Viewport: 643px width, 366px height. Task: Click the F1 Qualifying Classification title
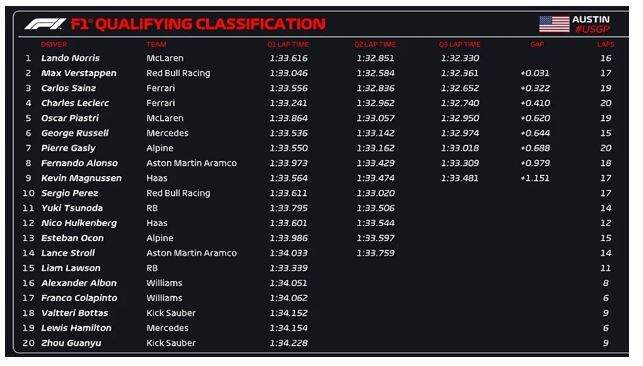pyautogui.click(x=198, y=24)
